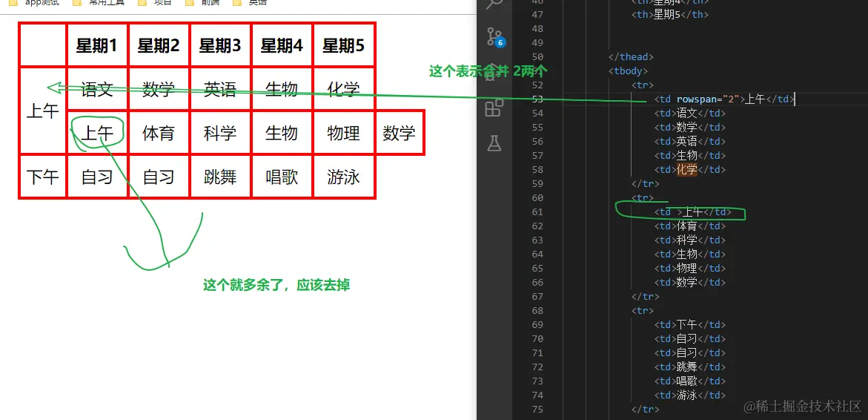Click the 星期1 header cell

(x=97, y=45)
